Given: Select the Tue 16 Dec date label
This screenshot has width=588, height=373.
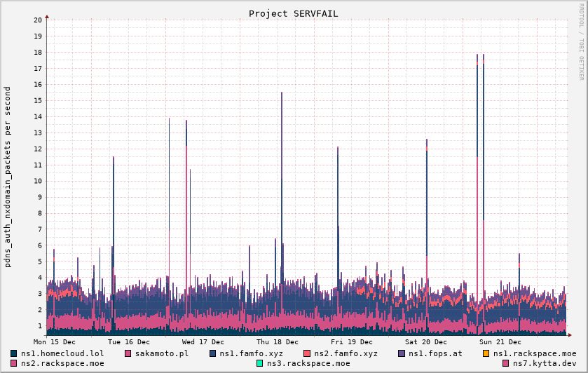Looking at the screenshot, I should click(x=129, y=341).
